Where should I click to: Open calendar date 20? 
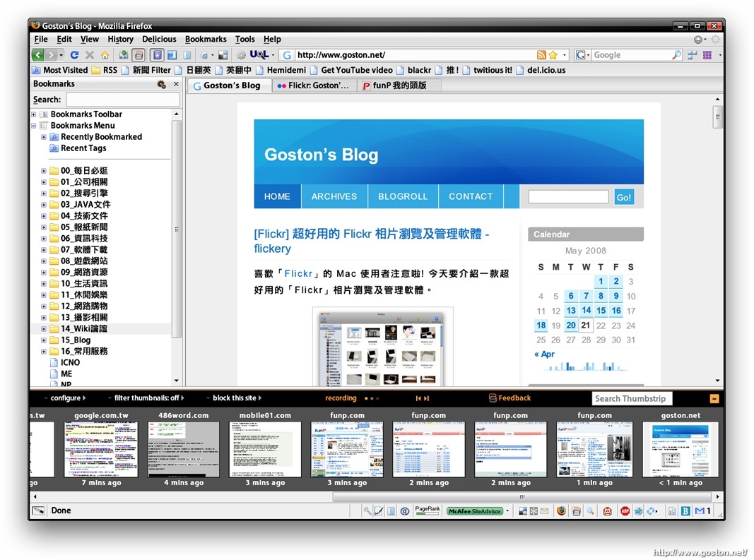point(571,325)
